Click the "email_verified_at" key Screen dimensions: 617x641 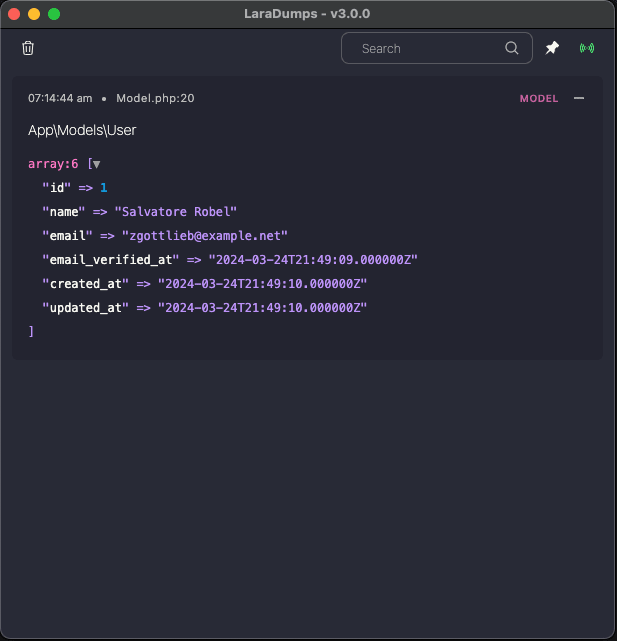pyautogui.click(x=110, y=259)
